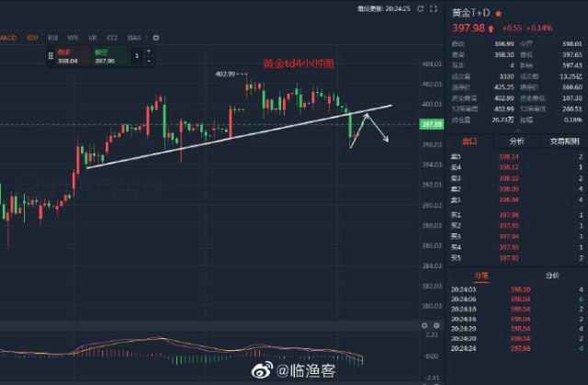This screenshot has height=385, width=588.
Task: Select the WR indicator
Action: 73,38
